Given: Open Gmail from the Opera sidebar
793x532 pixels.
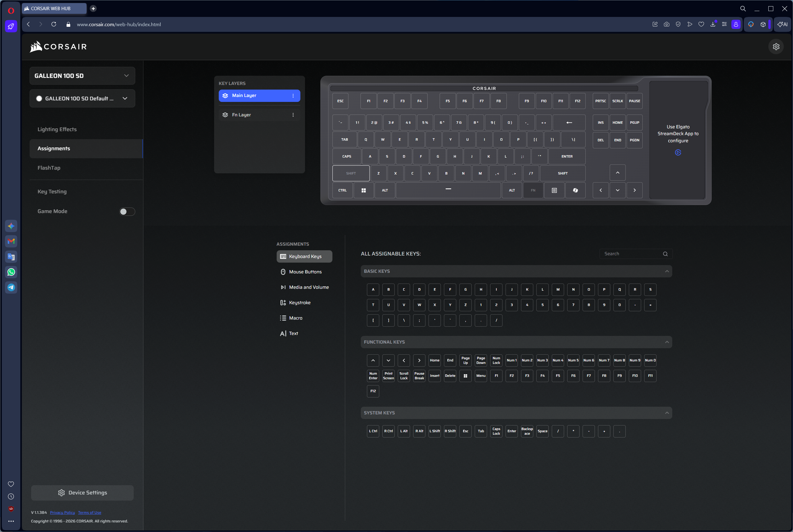Looking at the screenshot, I should (x=11, y=241).
